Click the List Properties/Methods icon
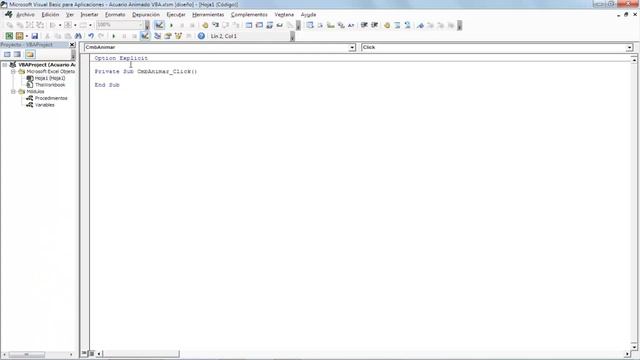This screenshot has width=640, height=360. tap(310, 25)
